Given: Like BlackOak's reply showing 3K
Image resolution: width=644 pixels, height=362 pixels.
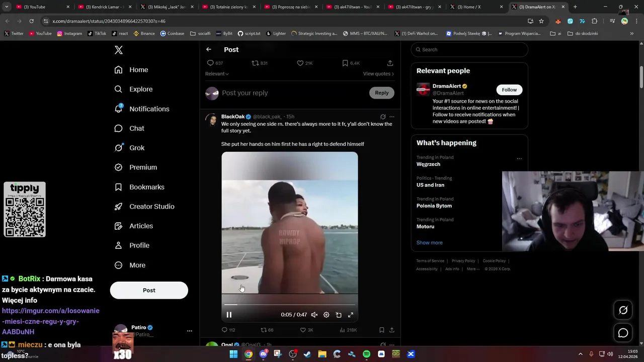Looking at the screenshot, I should tap(306, 330).
